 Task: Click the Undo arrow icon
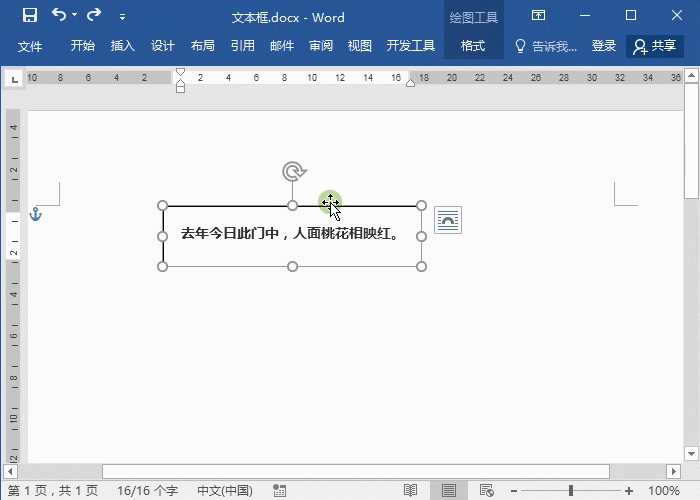pos(58,15)
